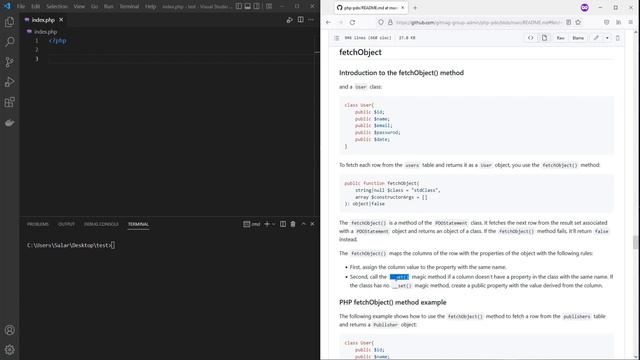The width and height of the screenshot is (640, 360).
Task: Close the index.php editor tab
Action: click(61, 20)
